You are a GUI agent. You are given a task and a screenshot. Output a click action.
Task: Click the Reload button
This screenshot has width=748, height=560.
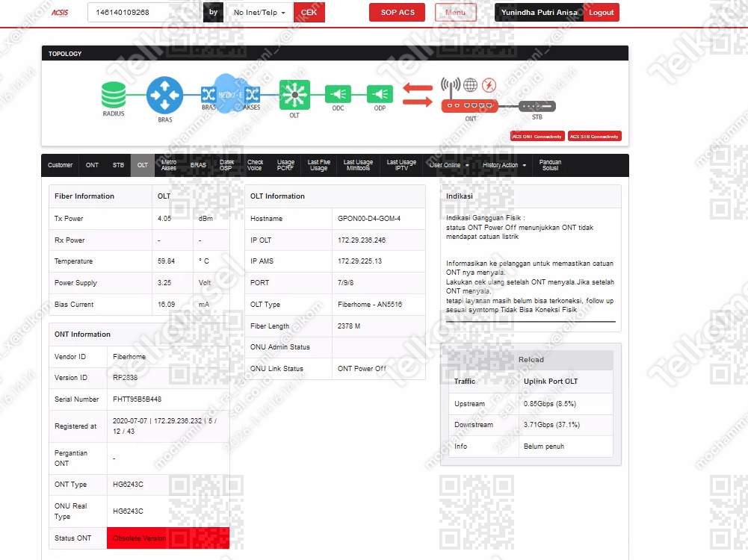coord(531,360)
